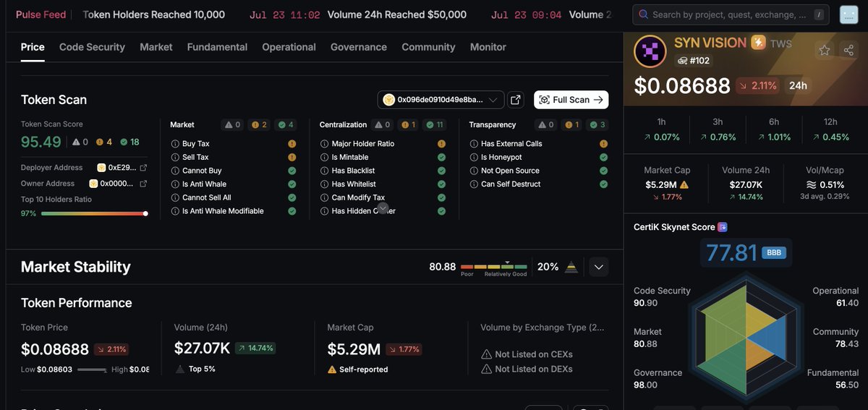Image resolution: width=868 pixels, height=410 pixels.
Task: Switch to the Price tab
Action: tap(33, 47)
